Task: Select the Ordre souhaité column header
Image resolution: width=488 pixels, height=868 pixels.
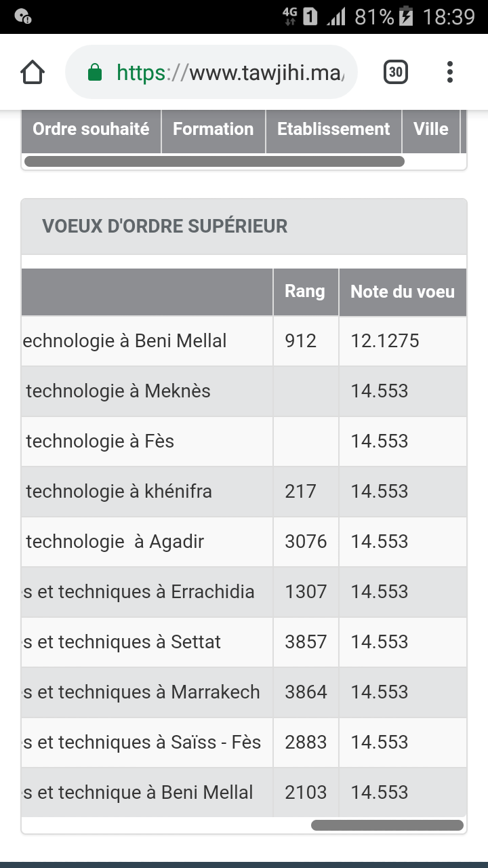Action: coord(91,129)
